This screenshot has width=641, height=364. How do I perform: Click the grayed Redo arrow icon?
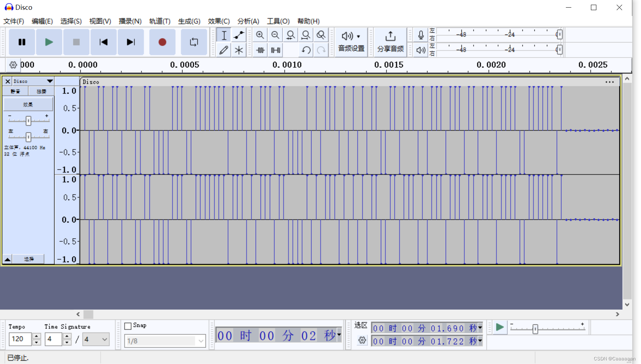coord(321,50)
